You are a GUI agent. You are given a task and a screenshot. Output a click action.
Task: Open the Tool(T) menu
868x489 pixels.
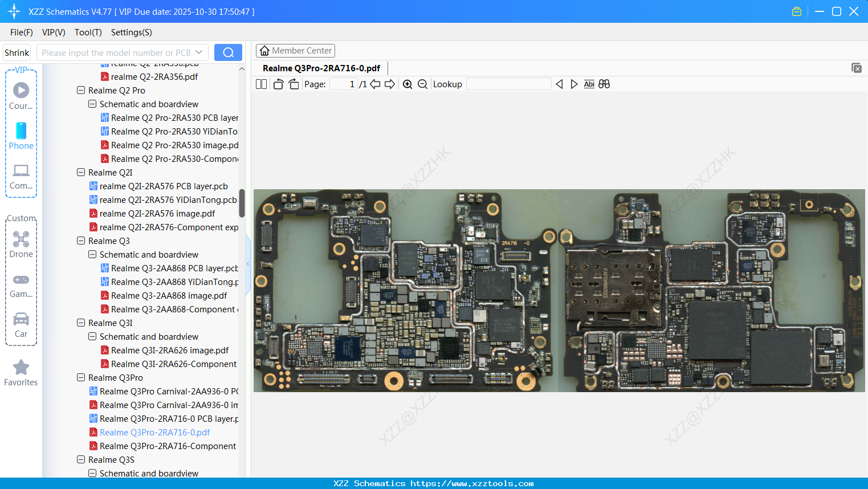[x=88, y=32]
